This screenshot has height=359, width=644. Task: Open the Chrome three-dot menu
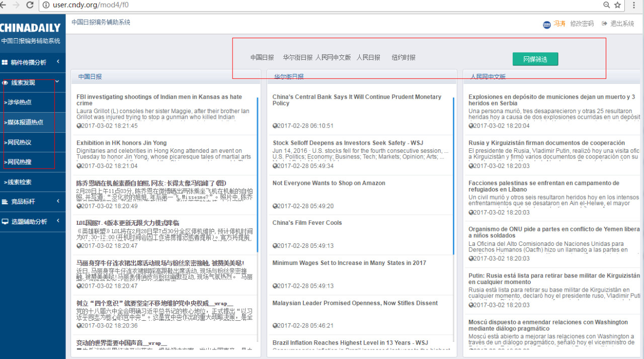pos(634,5)
